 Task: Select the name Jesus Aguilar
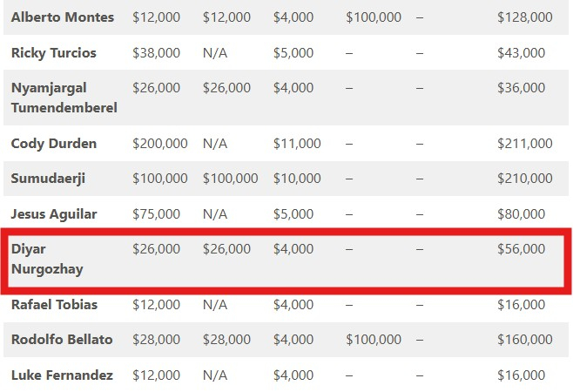pos(54,213)
